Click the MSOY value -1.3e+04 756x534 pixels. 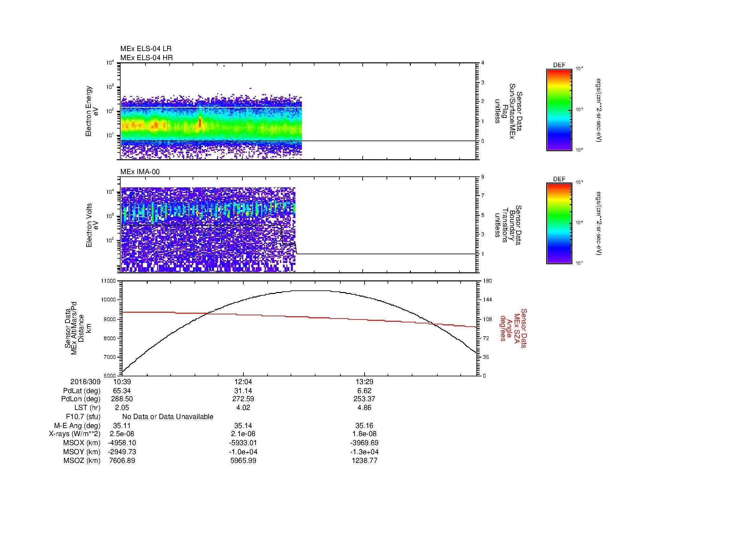(x=365, y=452)
